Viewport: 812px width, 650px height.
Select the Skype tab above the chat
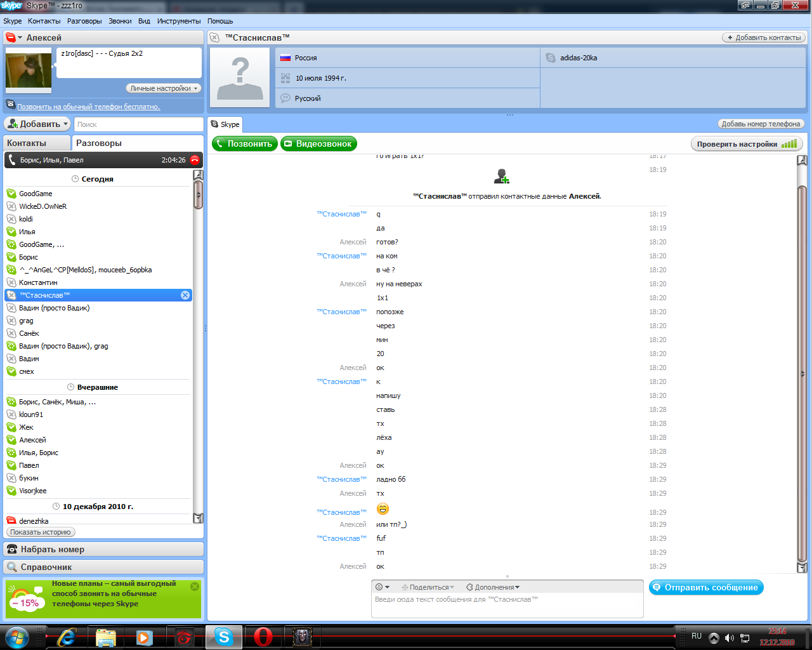click(225, 124)
